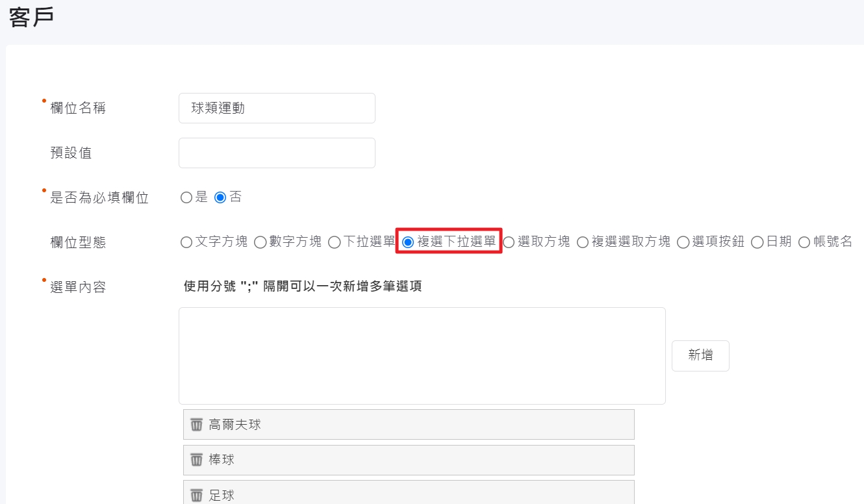Select 下拉選單 field type

tap(334, 242)
